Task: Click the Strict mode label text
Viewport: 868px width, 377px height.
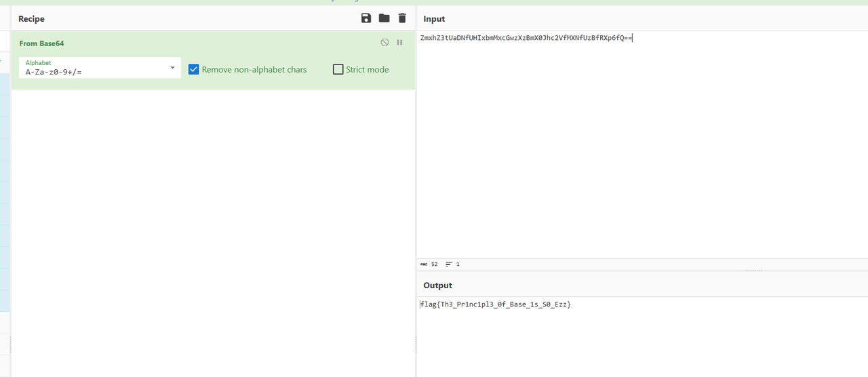Action: (x=367, y=69)
